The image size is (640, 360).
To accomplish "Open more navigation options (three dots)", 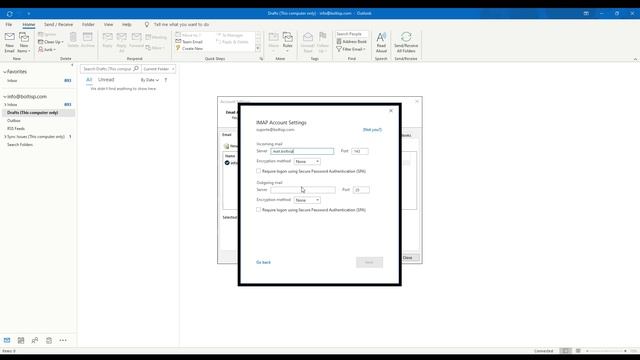I will click(63, 340).
